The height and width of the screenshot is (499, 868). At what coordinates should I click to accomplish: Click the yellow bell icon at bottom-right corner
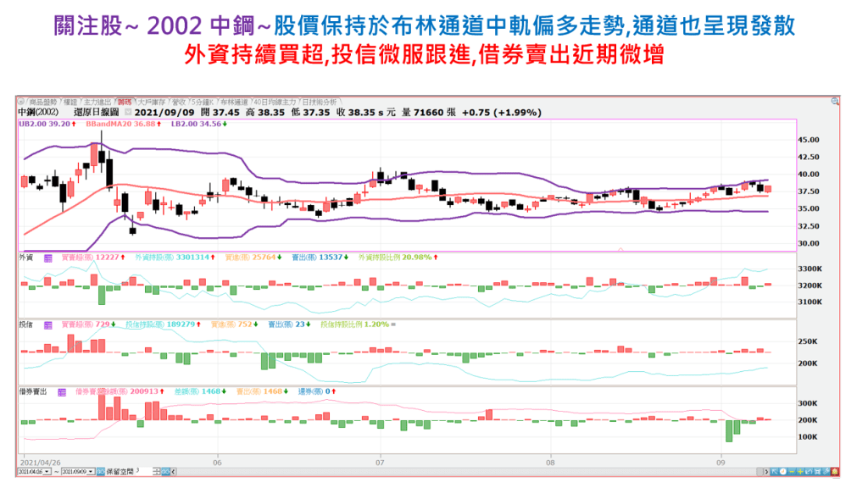point(835,470)
